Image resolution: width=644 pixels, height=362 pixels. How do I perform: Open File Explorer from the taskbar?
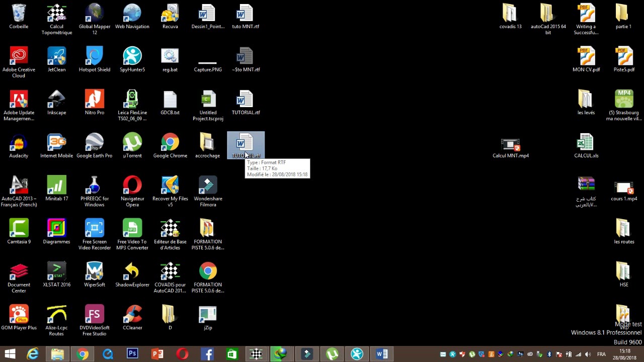click(x=57, y=354)
